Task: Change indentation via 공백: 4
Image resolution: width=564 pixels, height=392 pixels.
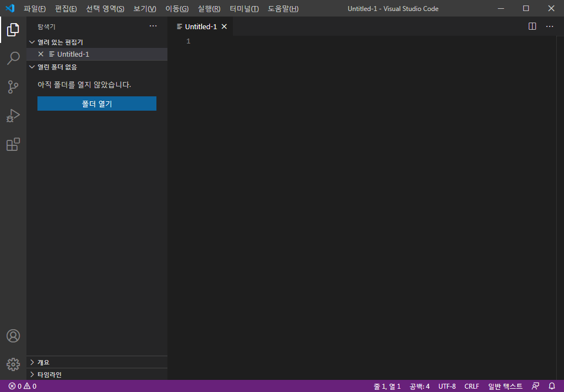Action: click(x=419, y=386)
